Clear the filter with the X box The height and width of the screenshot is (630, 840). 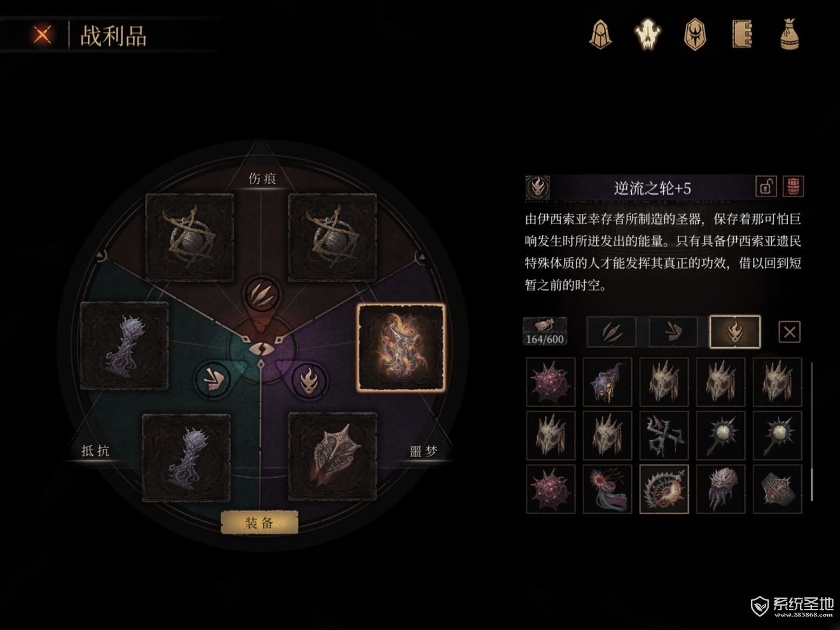[789, 332]
